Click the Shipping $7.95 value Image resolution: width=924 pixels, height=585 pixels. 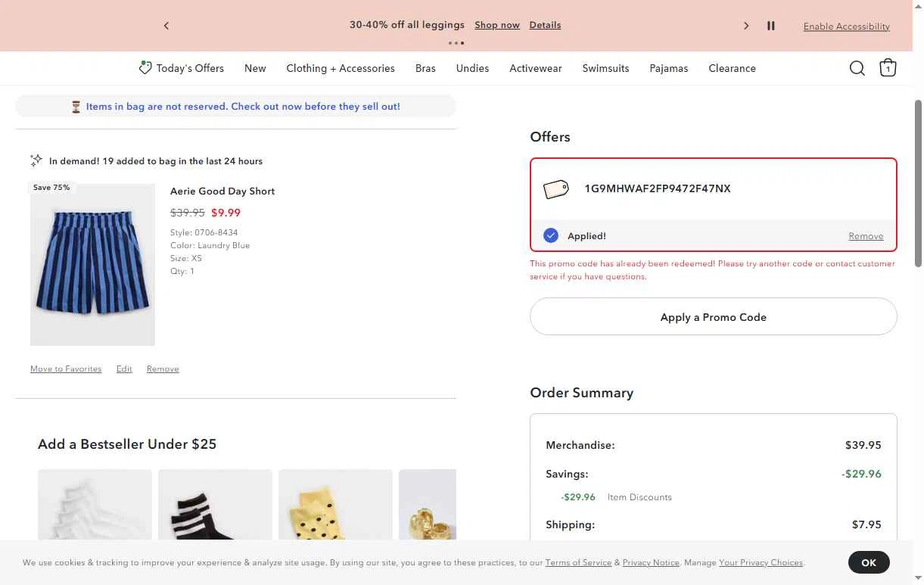coord(866,524)
